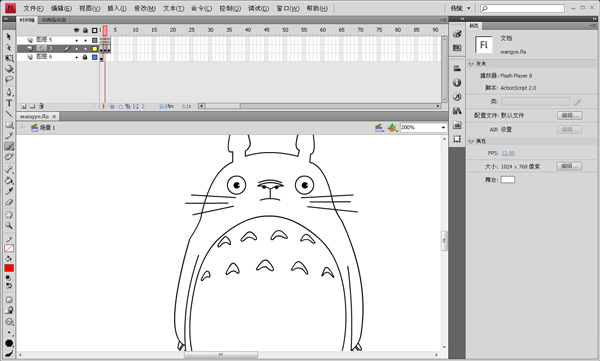Open the Library panel icon

point(457,111)
